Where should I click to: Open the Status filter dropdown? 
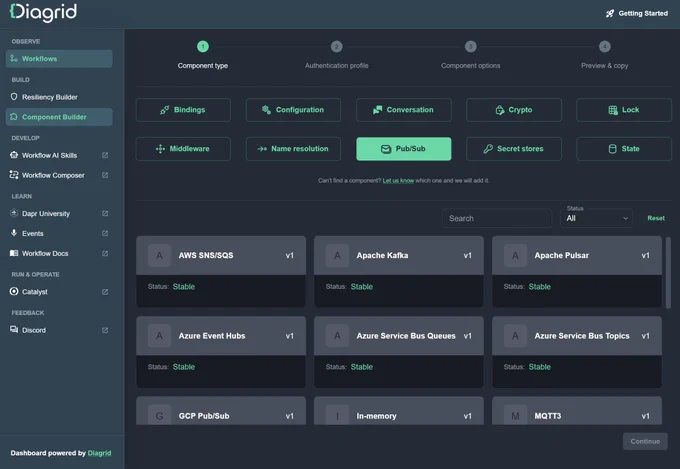pos(596,218)
